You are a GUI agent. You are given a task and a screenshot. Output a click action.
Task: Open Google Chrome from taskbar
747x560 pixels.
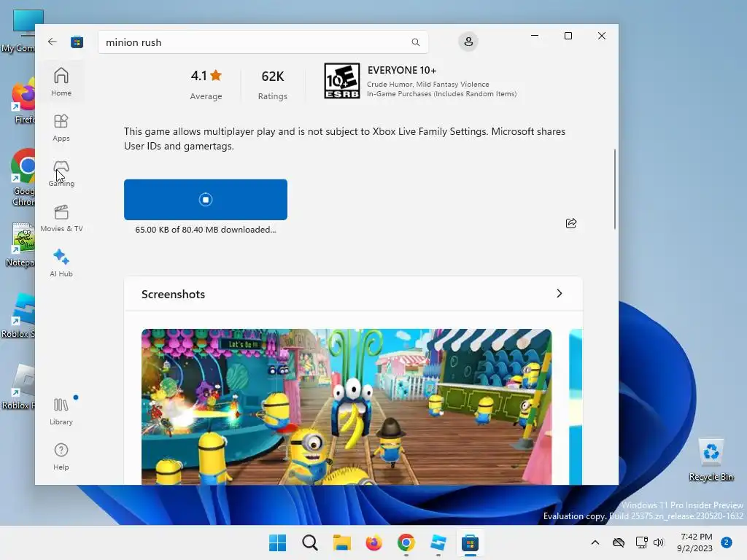click(406, 542)
